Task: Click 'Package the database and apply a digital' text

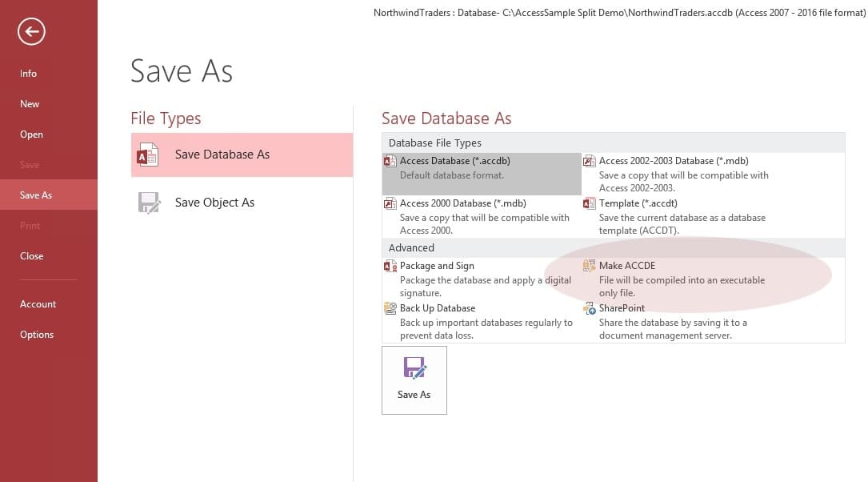Action: point(486,280)
